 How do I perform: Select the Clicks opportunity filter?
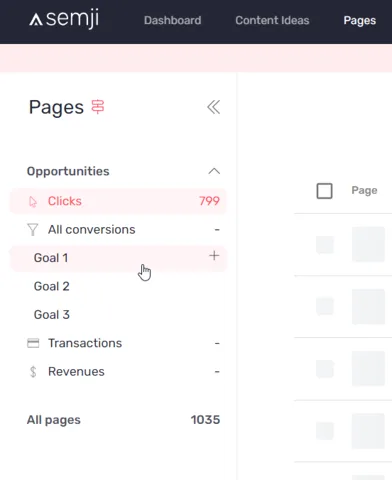118,201
